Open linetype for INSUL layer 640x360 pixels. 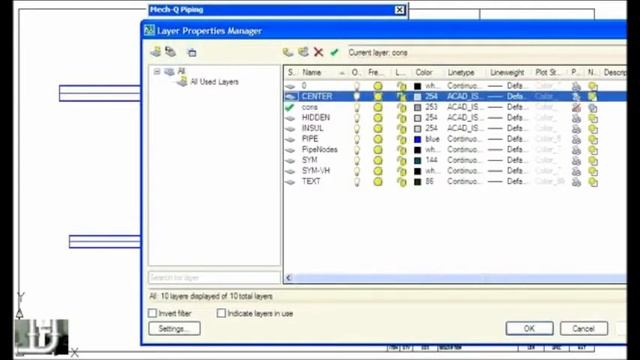[x=464, y=128]
